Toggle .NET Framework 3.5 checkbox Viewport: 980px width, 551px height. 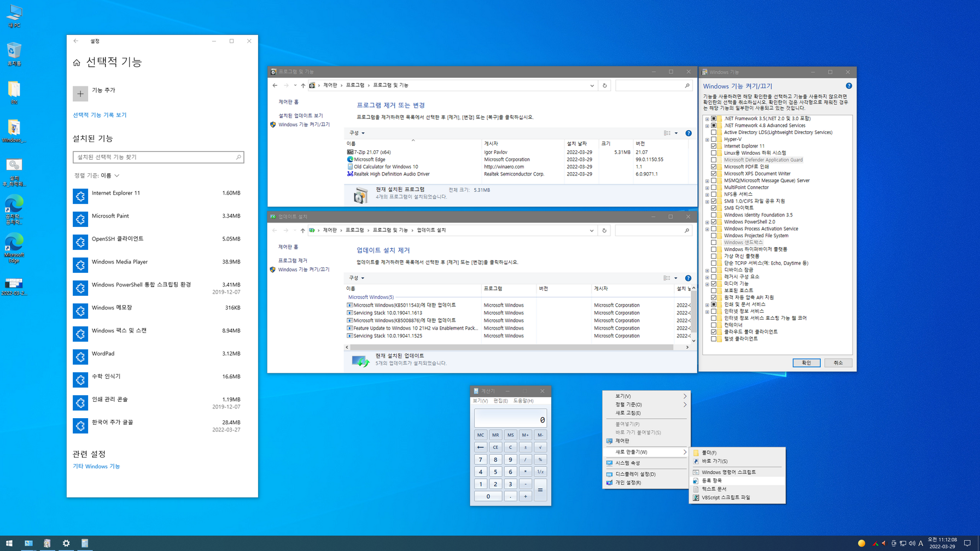(x=714, y=119)
